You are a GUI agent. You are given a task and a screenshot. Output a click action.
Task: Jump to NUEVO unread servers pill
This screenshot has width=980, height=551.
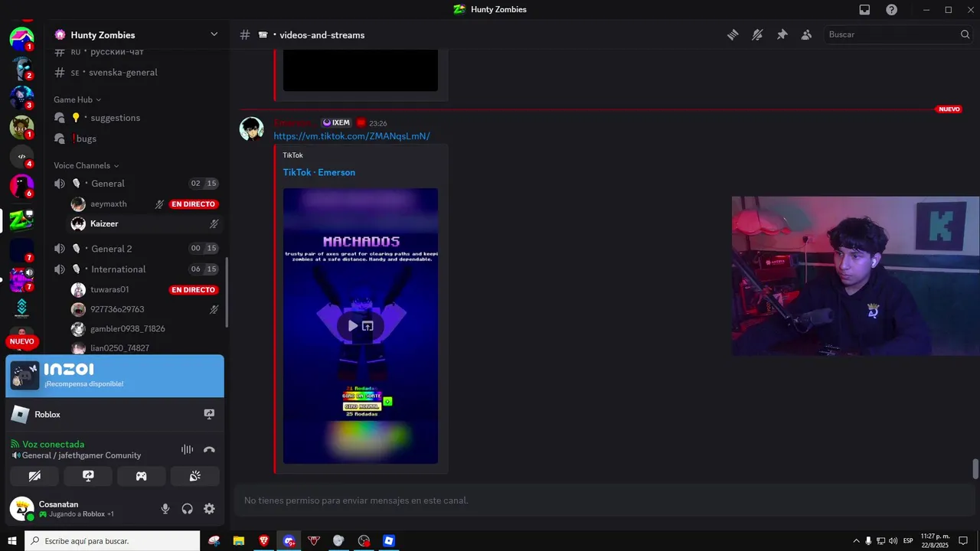pyautogui.click(x=21, y=341)
